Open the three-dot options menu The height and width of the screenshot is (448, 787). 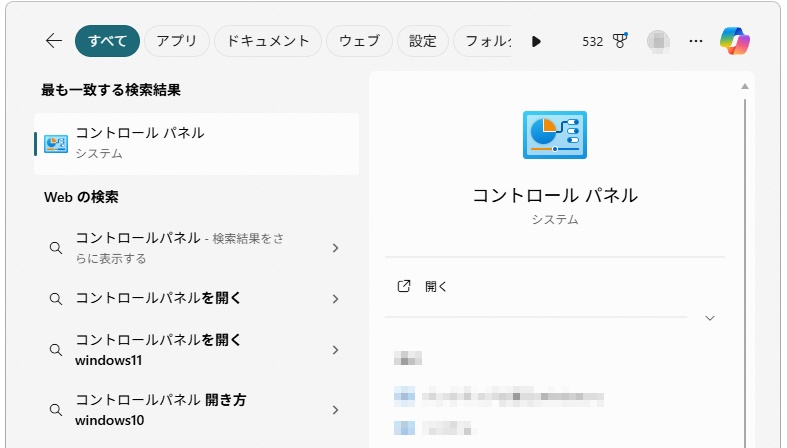pos(696,41)
